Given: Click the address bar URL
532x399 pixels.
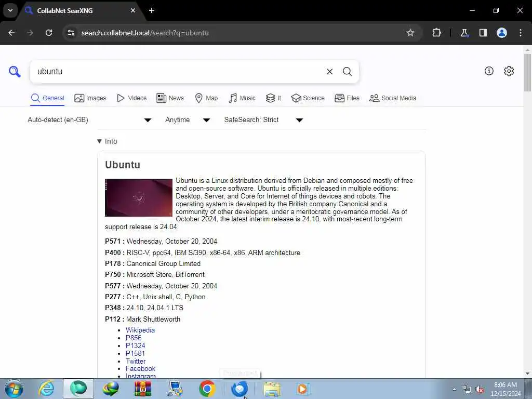Looking at the screenshot, I should 145,33.
